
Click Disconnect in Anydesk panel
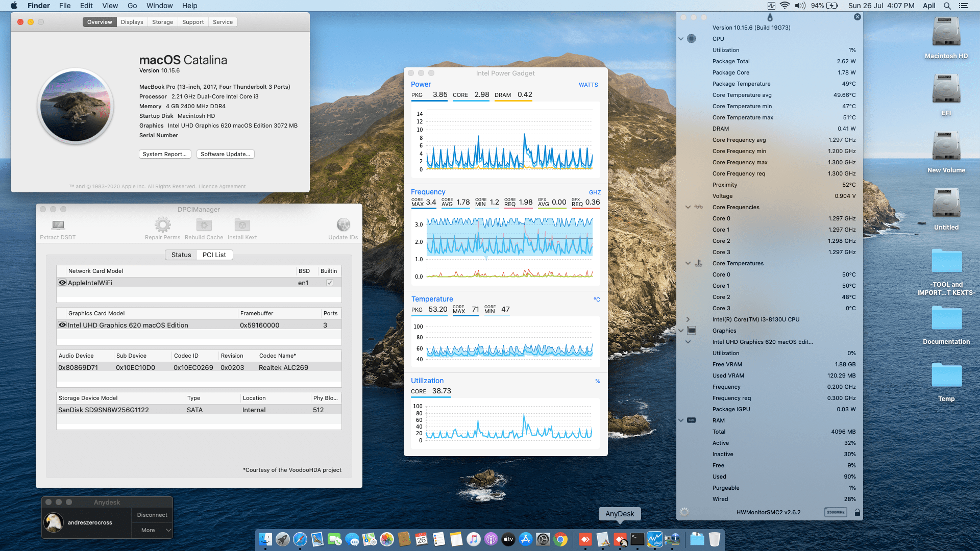tap(152, 515)
